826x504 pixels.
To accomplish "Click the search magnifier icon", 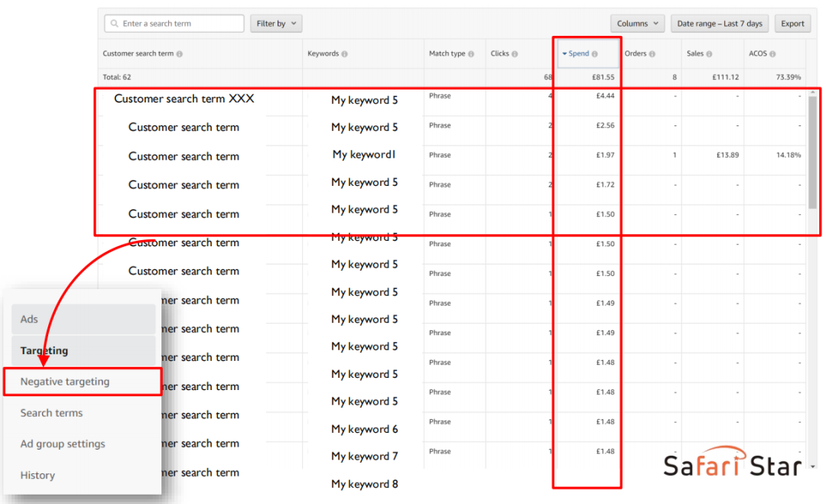I will [113, 24].
